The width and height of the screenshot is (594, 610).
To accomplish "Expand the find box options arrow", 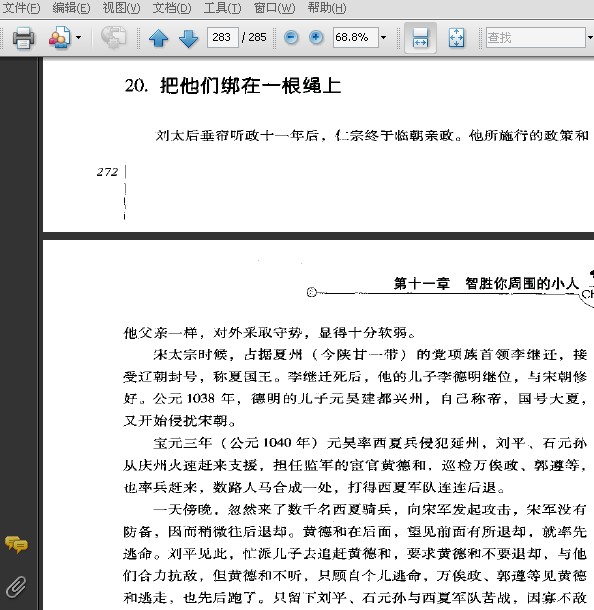I will pyautogui.click(x=590, y=38).
